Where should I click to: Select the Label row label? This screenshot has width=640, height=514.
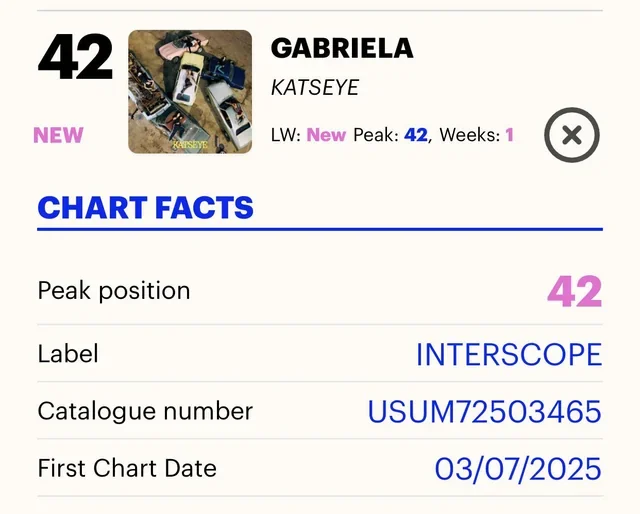click(x=68, y=353)
